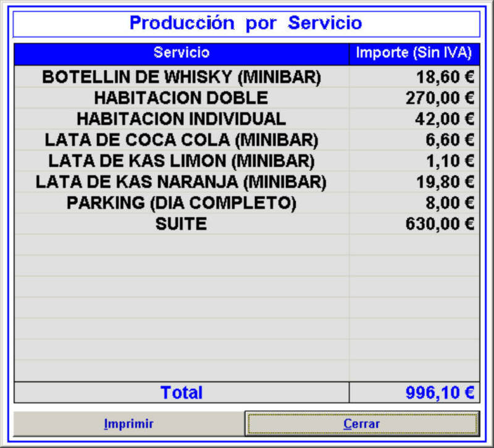494x448 pixels.
Task: Click the 19,80 € amount cell
Action: [x=444, y=182]
